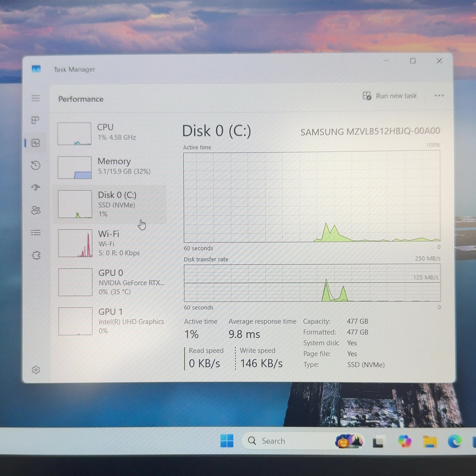
Task: Open the Processes page icon
Action: tap(36, 120)
